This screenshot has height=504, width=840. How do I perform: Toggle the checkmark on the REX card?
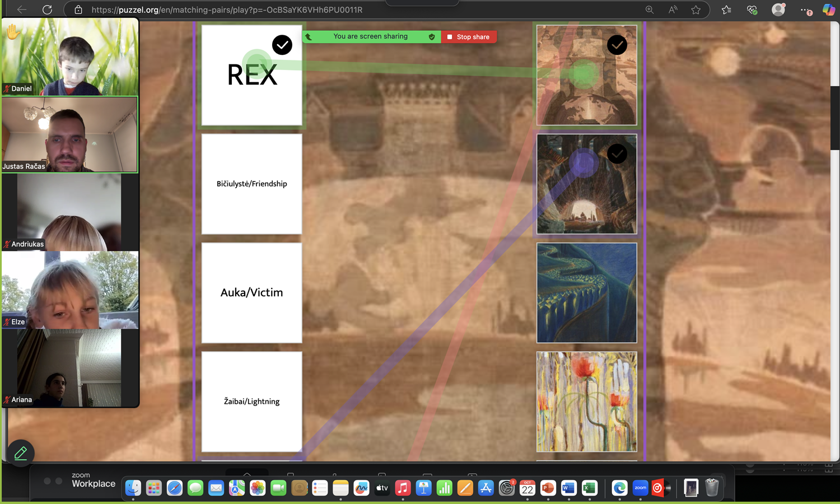click(x=282, y=45)
